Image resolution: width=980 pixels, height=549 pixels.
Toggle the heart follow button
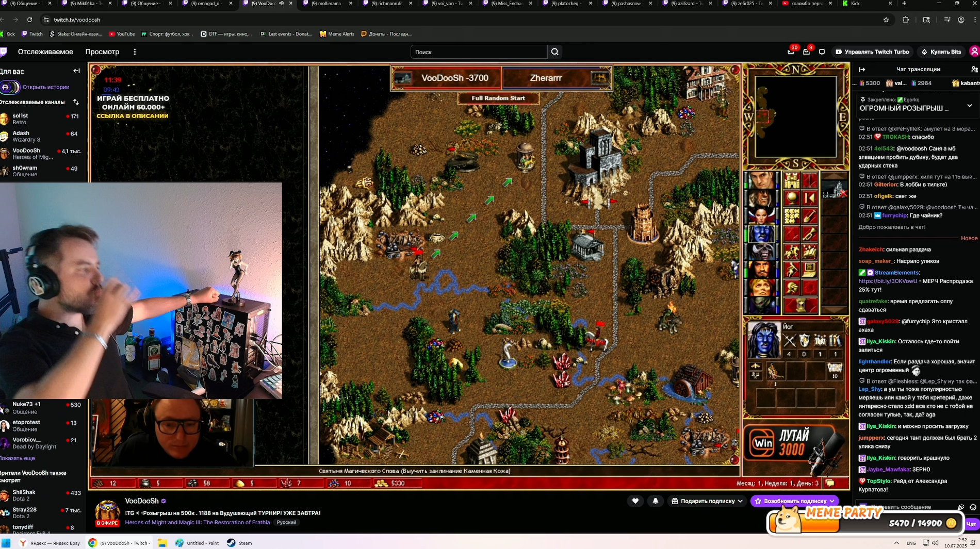635,501
